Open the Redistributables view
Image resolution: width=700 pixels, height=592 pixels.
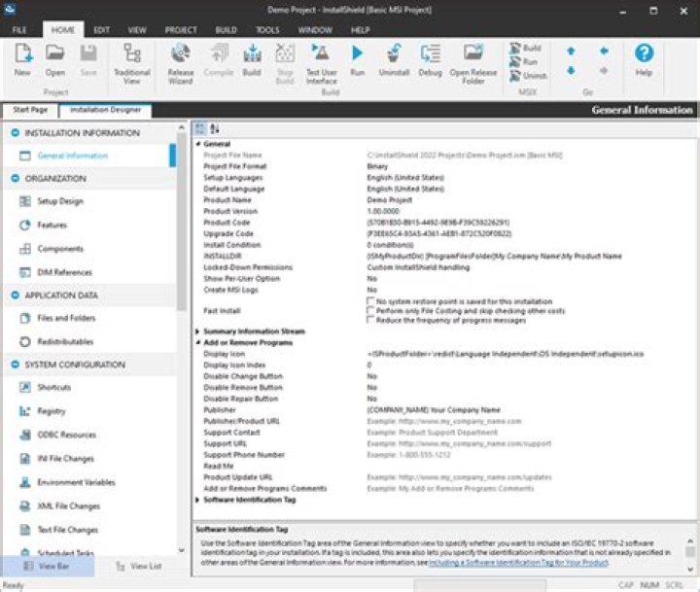point(65,341)
